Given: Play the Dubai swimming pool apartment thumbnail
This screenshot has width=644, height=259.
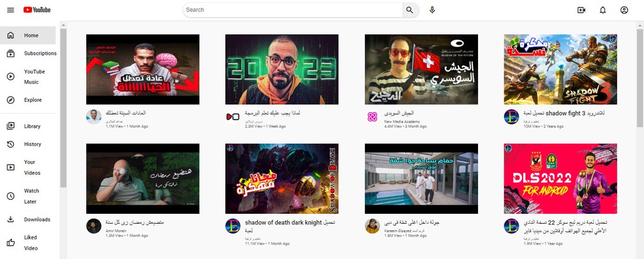Looking at the screenshot, I should pos(421,179).
